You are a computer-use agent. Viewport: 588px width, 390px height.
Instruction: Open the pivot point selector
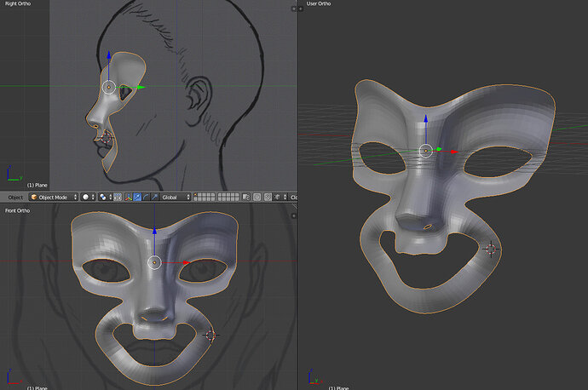pos(105,197)
